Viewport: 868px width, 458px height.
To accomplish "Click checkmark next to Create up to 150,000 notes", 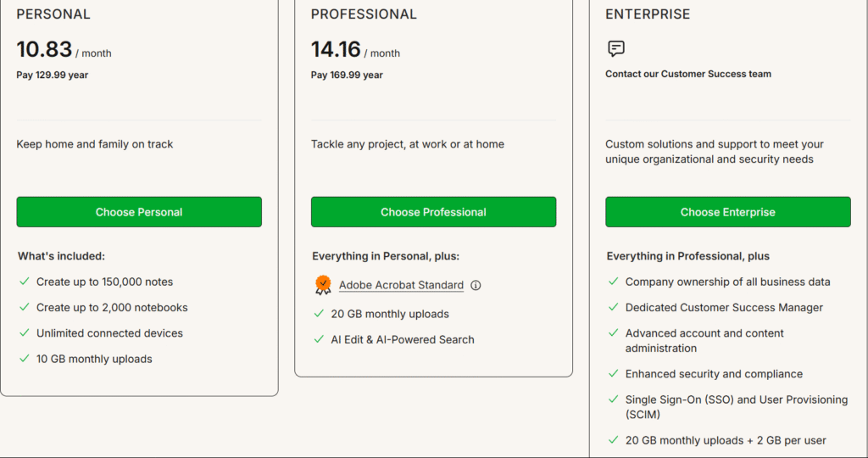I will (25, 282).
